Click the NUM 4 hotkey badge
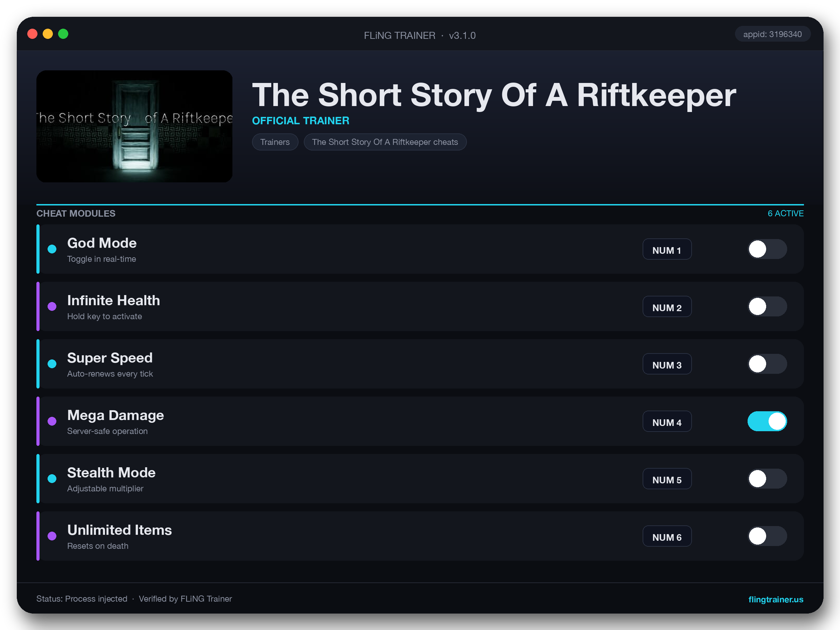 tap(667, 421)
